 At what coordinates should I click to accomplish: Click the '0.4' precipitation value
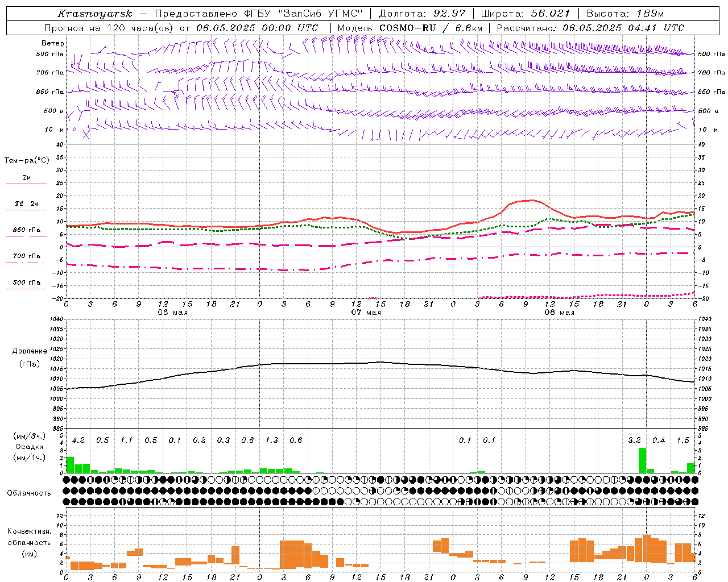pyautogui.click(x=659, y=440)
